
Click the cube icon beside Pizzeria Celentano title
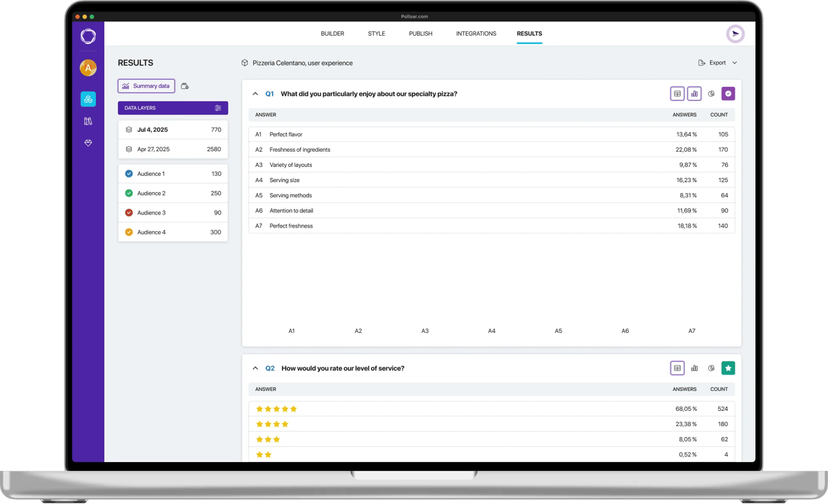pos(245,63)
